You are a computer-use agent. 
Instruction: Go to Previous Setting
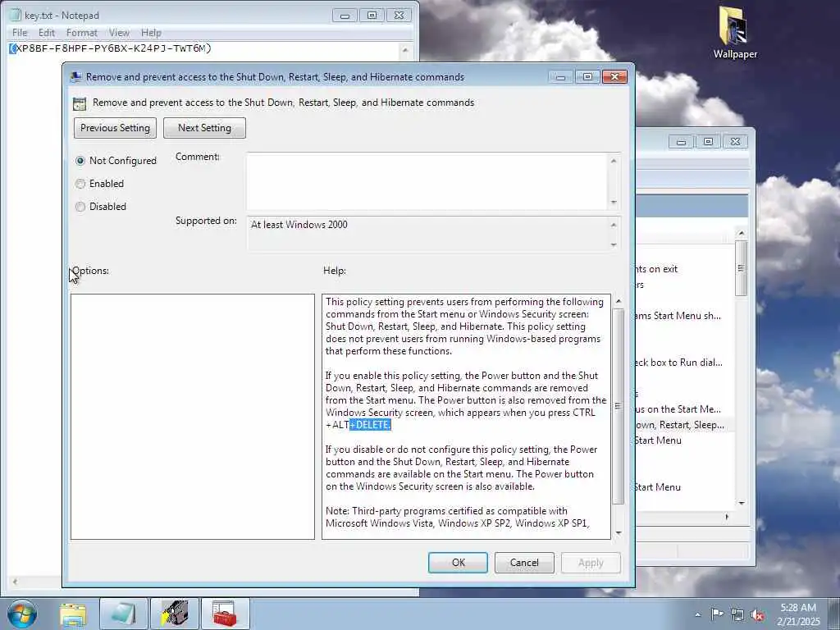(x=115, y=128)
